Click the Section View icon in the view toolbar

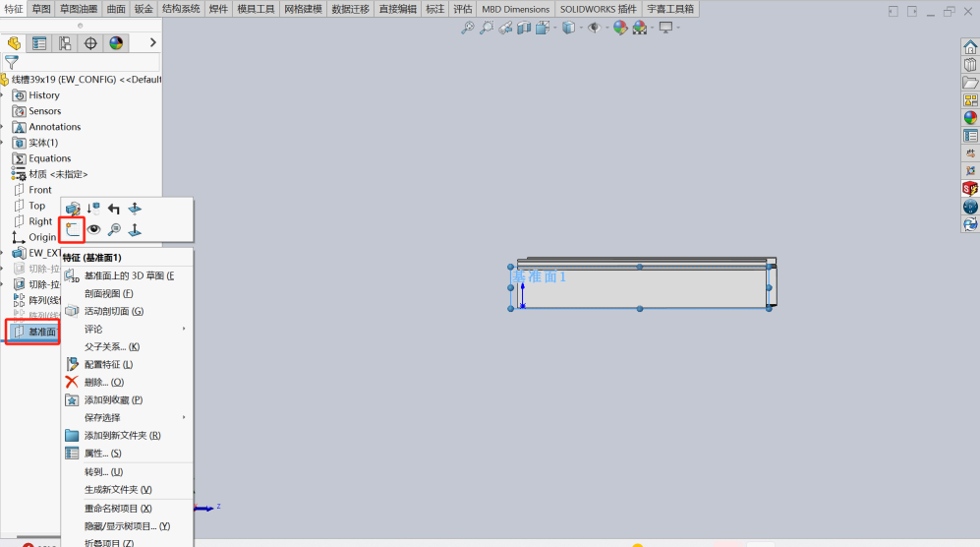[524, 28]
